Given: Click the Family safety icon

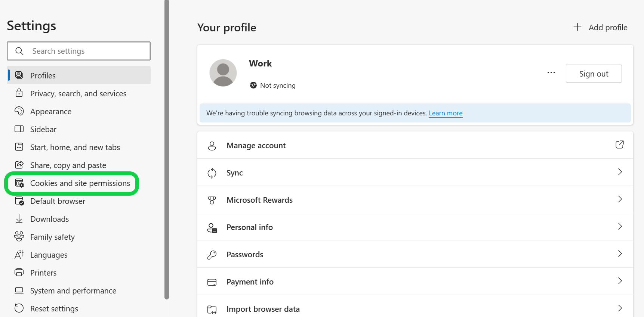Looking at the screenshot, I should click(19, 236).
